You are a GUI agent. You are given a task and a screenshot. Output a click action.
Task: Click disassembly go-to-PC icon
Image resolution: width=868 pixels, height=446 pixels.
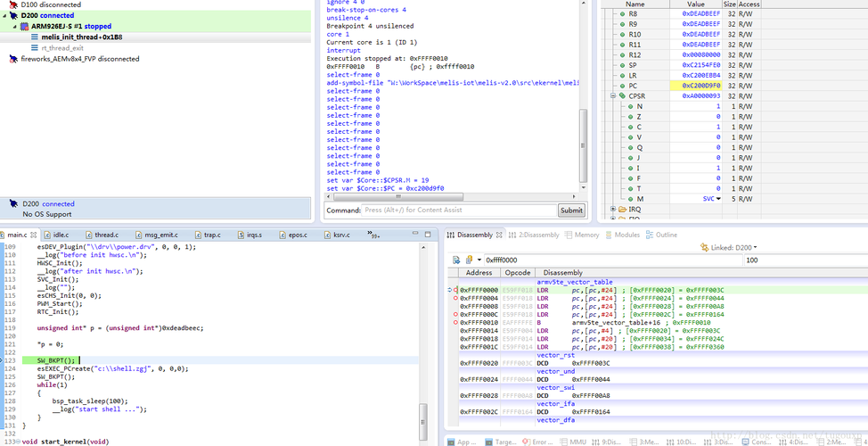pos(456,260)
